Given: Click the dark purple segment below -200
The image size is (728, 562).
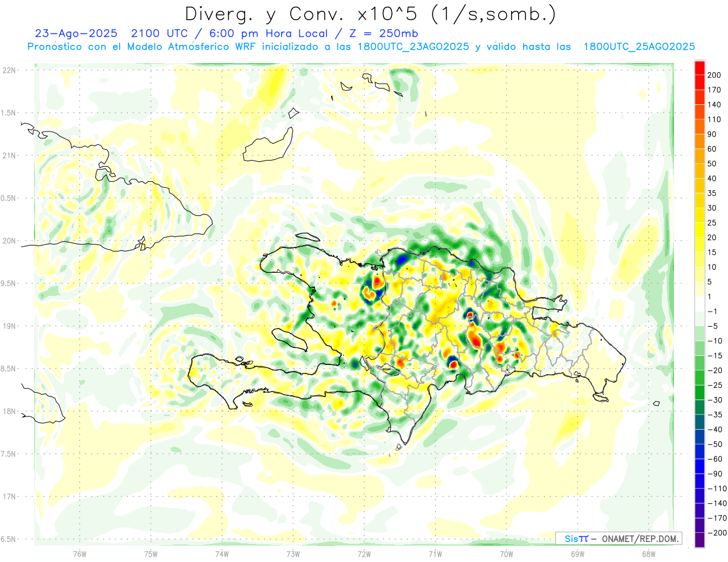Looking at the screenshot, I should 699,540.
